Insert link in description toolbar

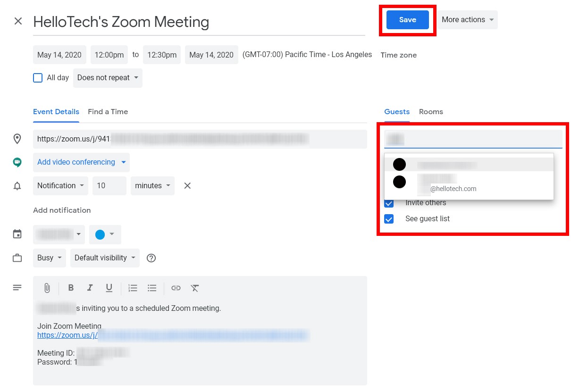[x=176, y=288]
